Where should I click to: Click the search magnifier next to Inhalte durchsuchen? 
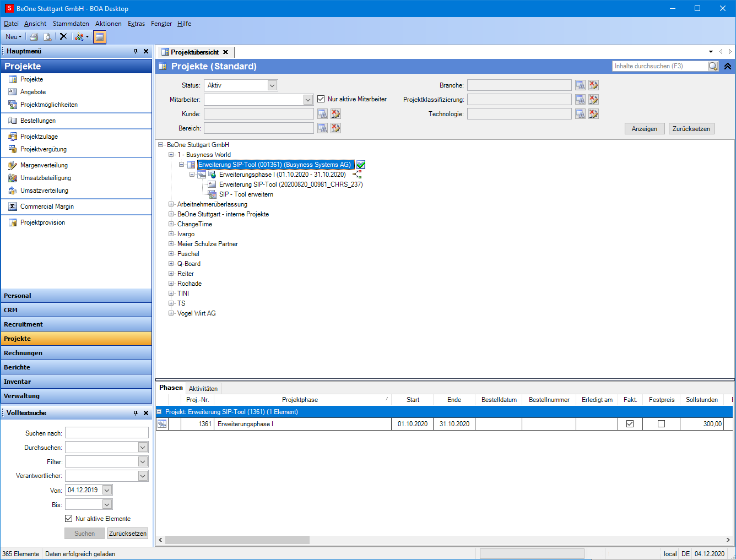point(713,66)
